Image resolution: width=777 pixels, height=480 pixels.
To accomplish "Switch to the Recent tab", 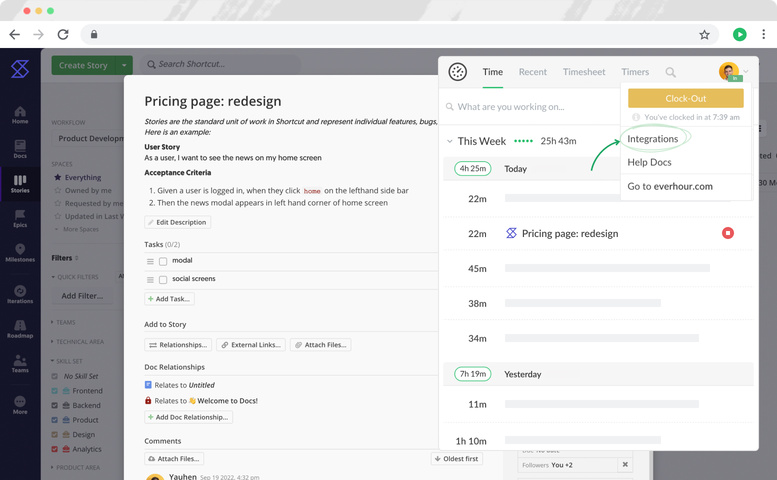I will coord(533,72).
